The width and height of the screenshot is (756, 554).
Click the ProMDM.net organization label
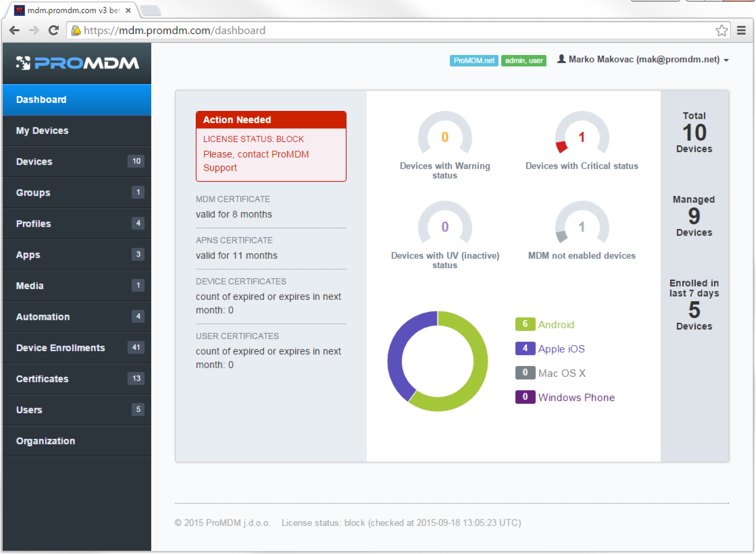point(474,61)
